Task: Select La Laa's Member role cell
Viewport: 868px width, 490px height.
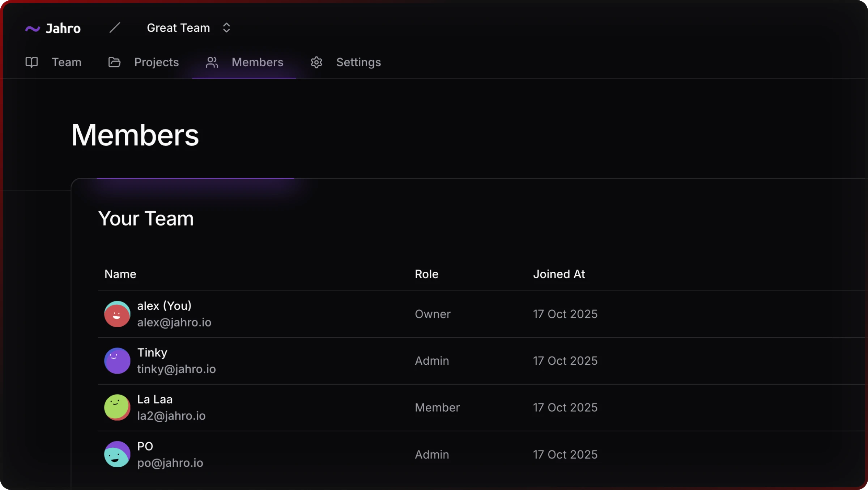Action: 437,407
